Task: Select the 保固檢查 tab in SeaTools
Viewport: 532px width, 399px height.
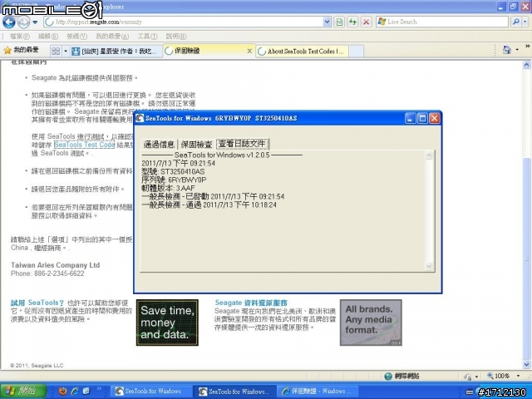Action: click(x=196, y=145)
